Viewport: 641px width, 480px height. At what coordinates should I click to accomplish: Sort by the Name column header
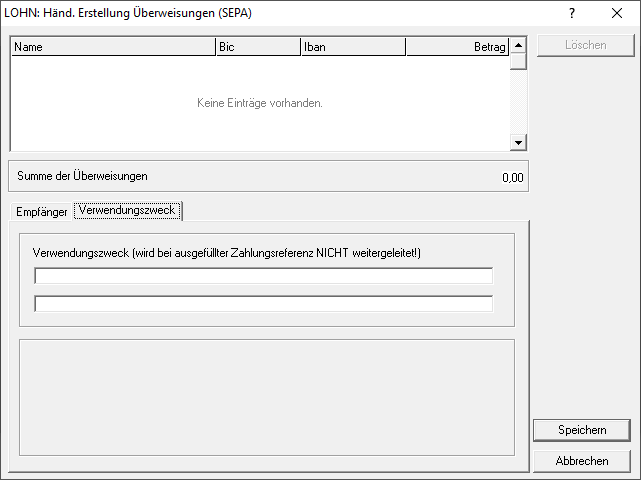[112, 46]
